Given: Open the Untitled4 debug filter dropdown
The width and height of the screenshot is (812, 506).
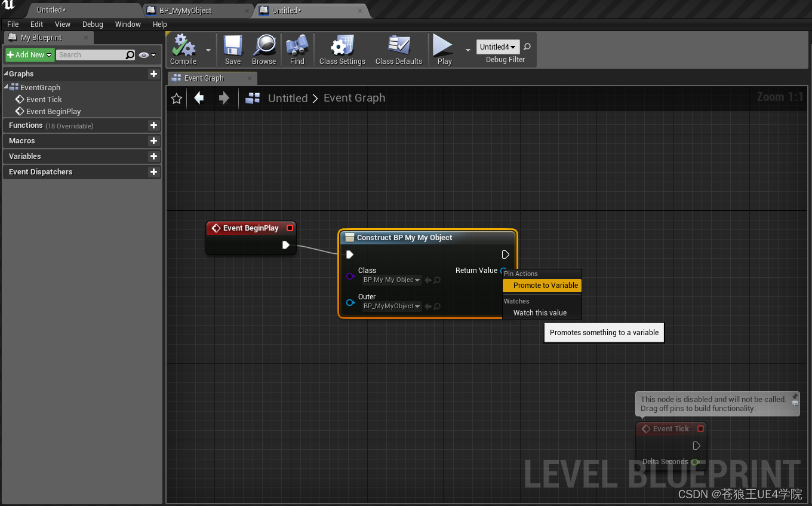Looking at the screenshot, I should tap(498, 47).
